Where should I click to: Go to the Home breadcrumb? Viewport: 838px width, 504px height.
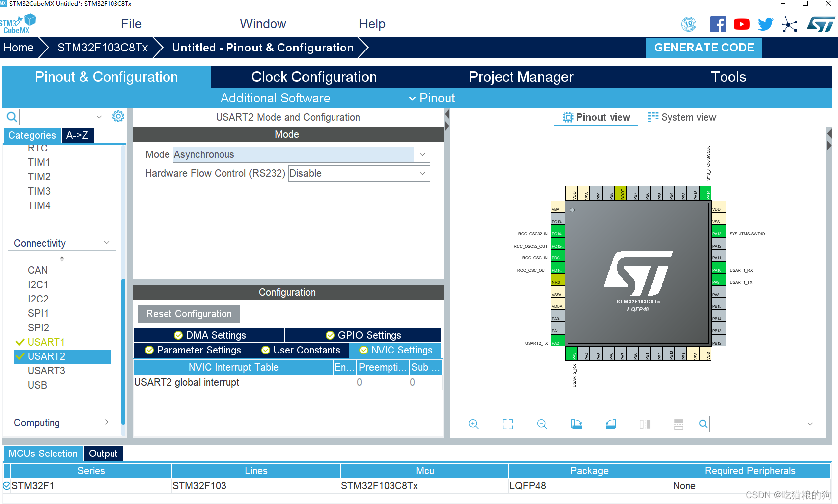coord(19,48)
